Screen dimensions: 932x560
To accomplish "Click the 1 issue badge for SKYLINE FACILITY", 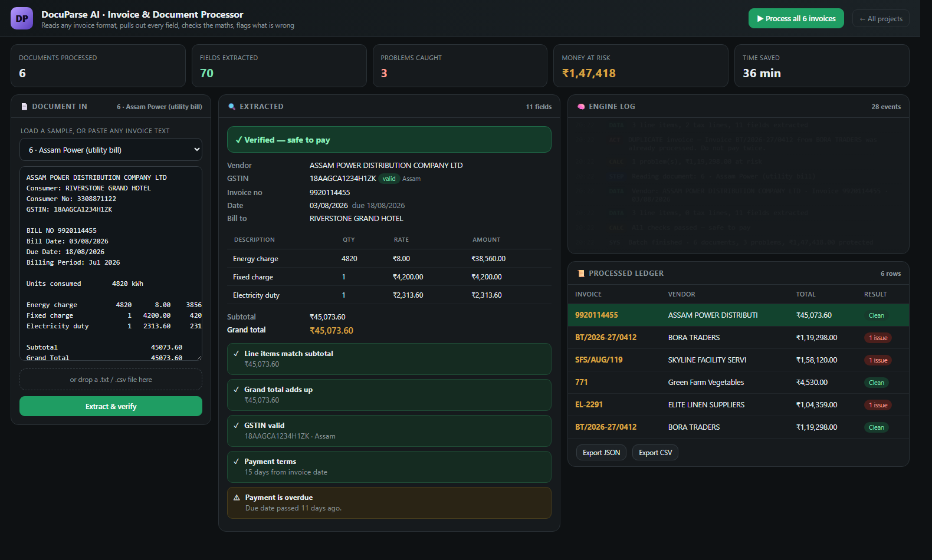I will [878, 360].
